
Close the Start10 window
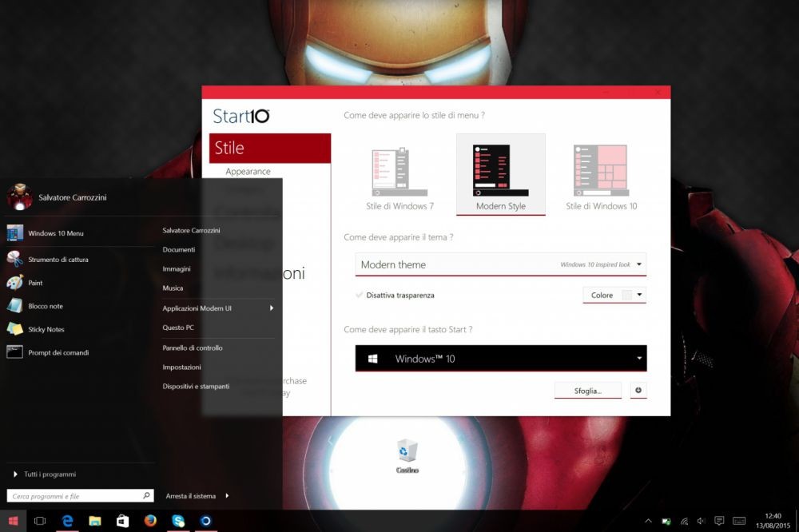(x=658, y=92)
